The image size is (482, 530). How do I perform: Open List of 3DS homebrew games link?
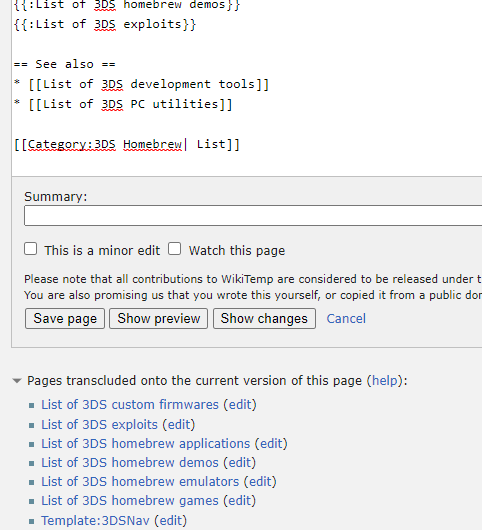(x=130, y=501)
